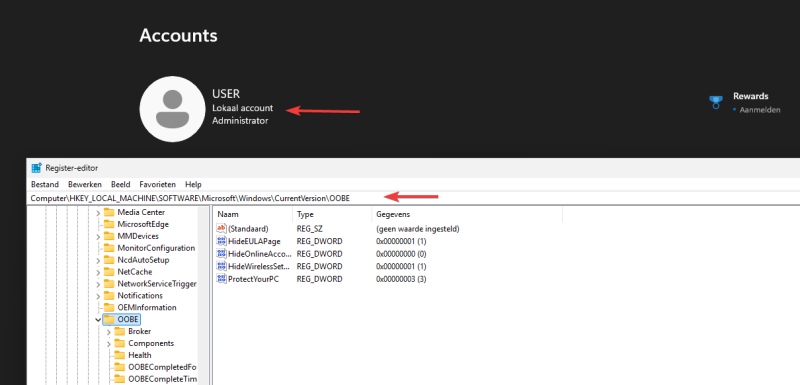
Task: Select the OOBE key label in tree
Action: click(x=128, y=319)
